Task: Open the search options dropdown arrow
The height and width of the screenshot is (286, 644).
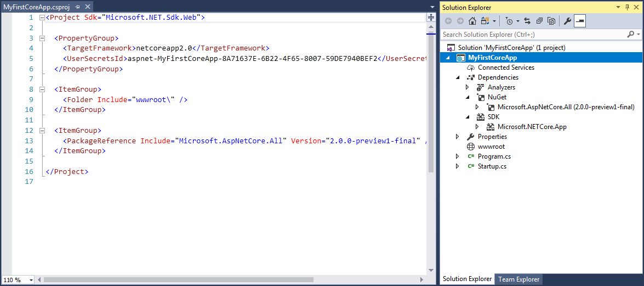Action: 639,35
